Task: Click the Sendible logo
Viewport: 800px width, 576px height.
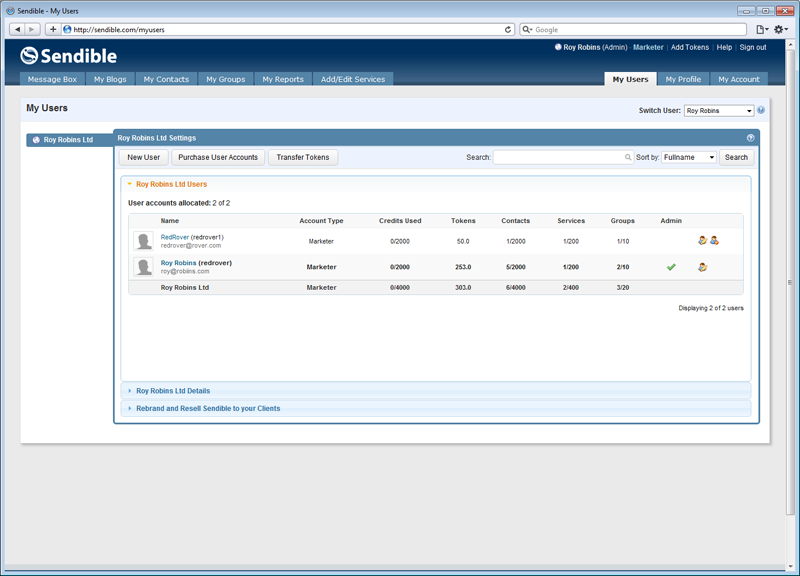Action: pyautogui.click(x=69, y=56)
